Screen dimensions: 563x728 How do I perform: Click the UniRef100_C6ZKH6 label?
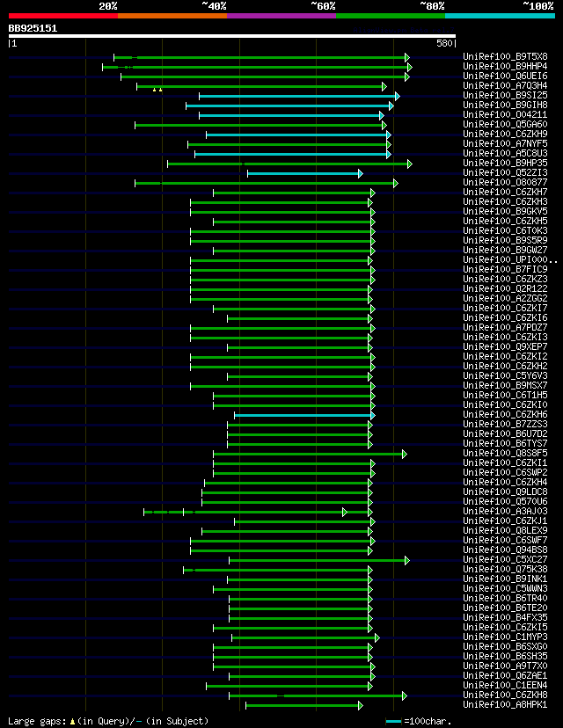click(505, 415)
